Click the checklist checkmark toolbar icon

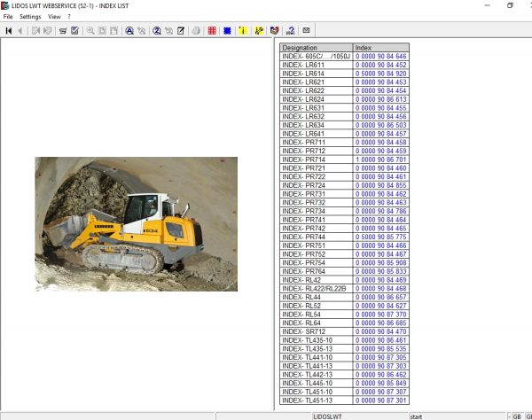(x=74, y=30)
